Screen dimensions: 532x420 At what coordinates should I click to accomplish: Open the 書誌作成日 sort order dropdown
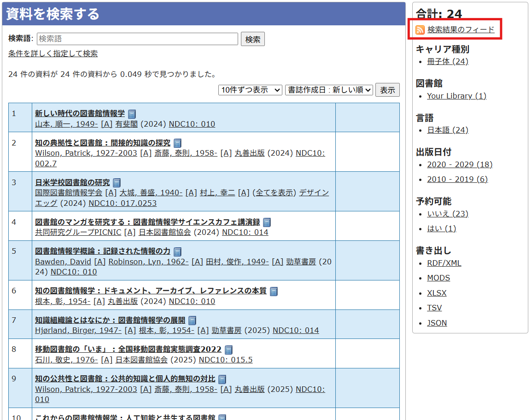[329, 90]
